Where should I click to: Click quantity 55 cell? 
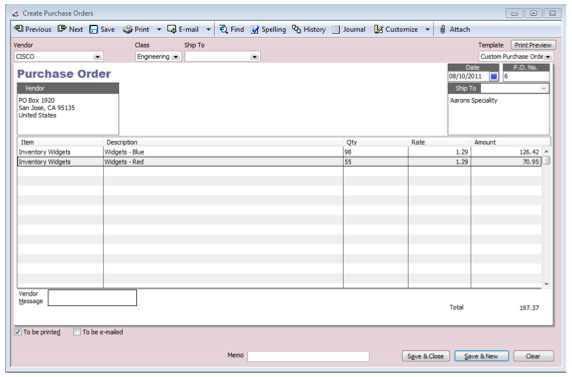pyautogui.click(x=375, y=162)
